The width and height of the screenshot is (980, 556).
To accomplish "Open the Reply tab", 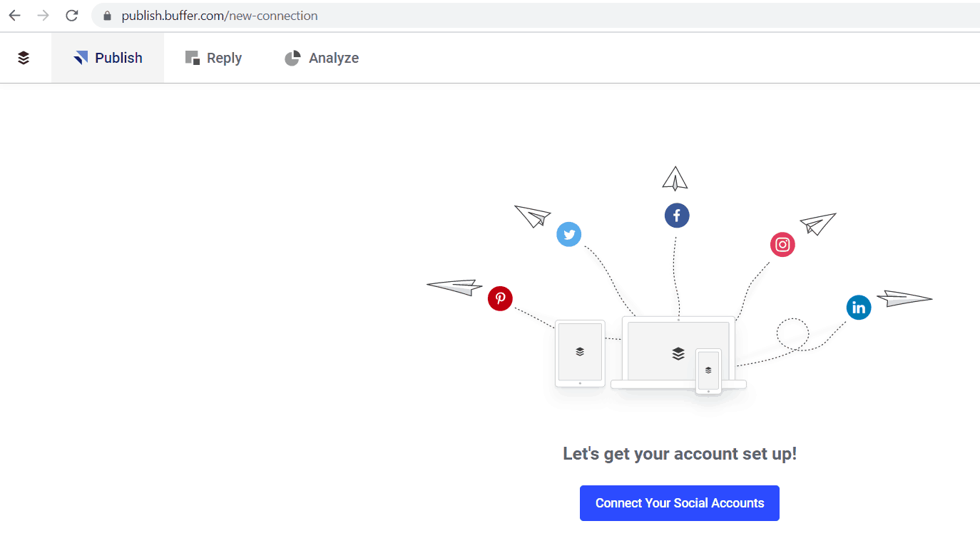I will 213,58.
